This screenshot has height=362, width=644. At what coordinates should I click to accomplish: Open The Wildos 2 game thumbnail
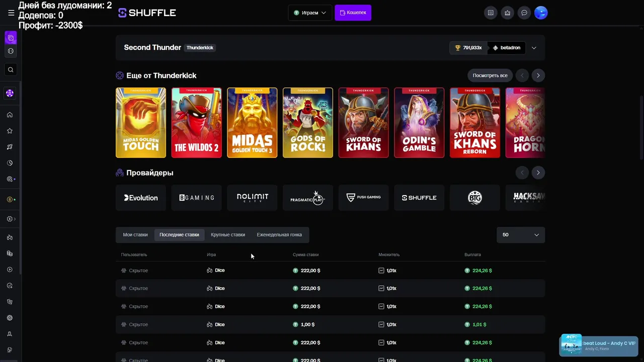tap(197, 123)
